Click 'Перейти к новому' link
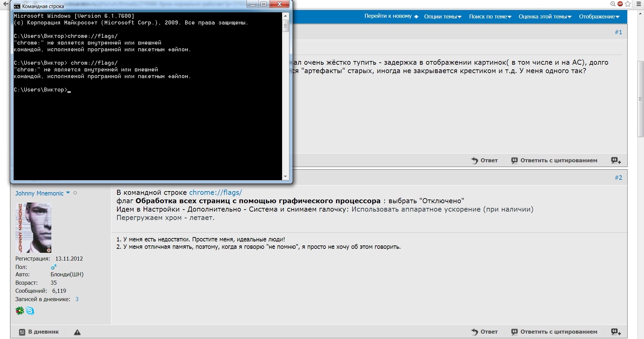644x339 pixels. 391,16
